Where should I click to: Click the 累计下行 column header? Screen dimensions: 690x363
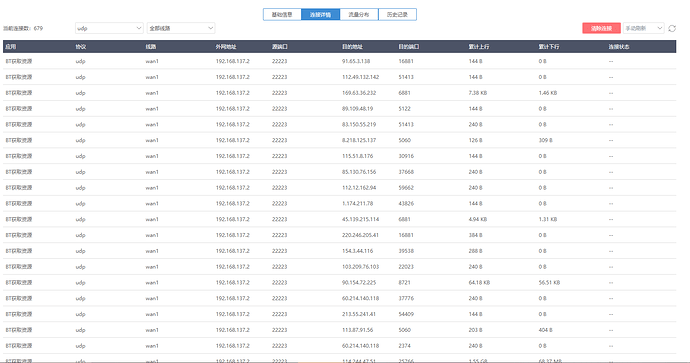click(549, 47)
